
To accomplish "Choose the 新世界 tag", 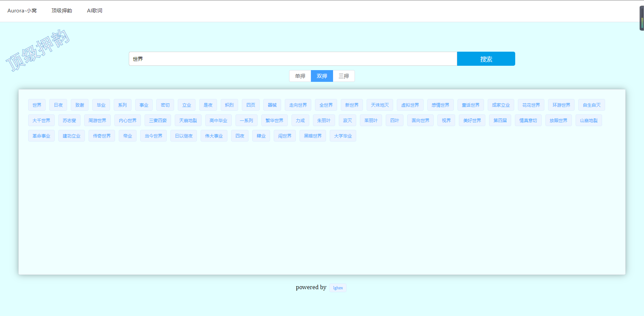I will coord(352,105).
